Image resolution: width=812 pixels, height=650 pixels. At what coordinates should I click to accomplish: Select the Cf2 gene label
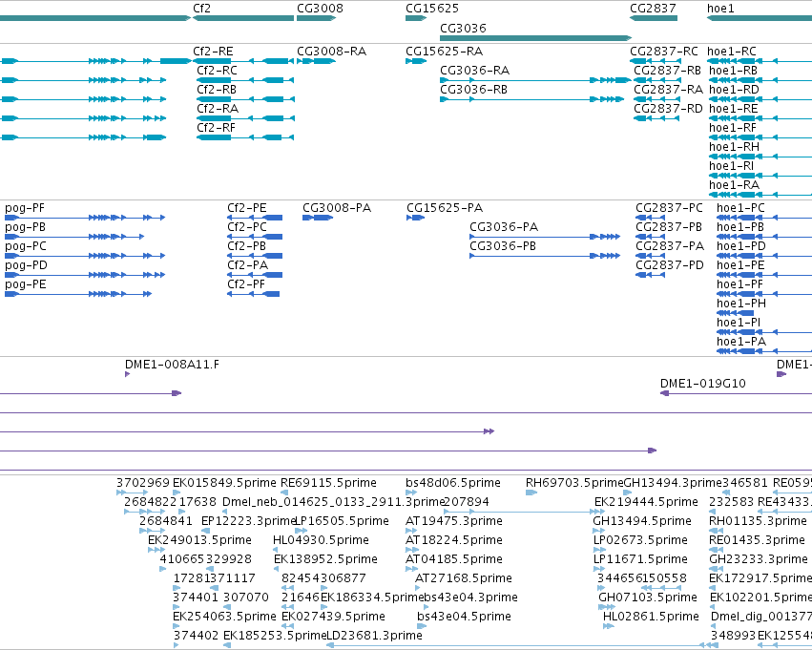(202, 9)
